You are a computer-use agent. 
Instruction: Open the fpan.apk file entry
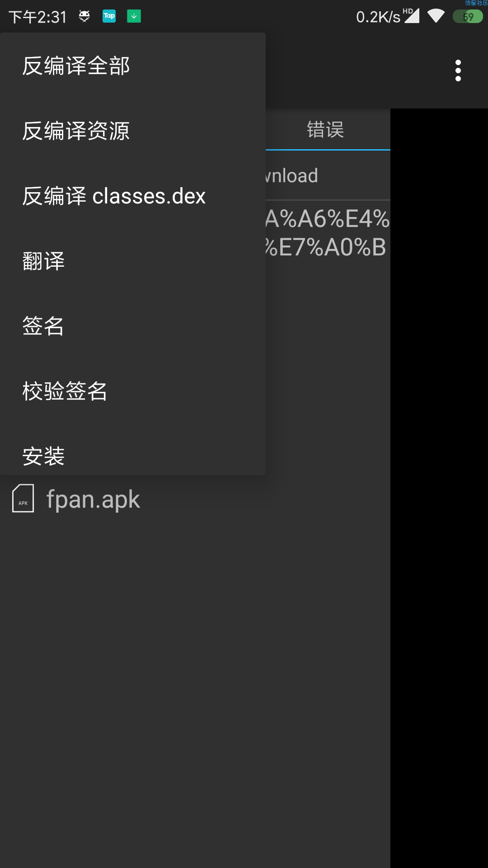point(195,499)
